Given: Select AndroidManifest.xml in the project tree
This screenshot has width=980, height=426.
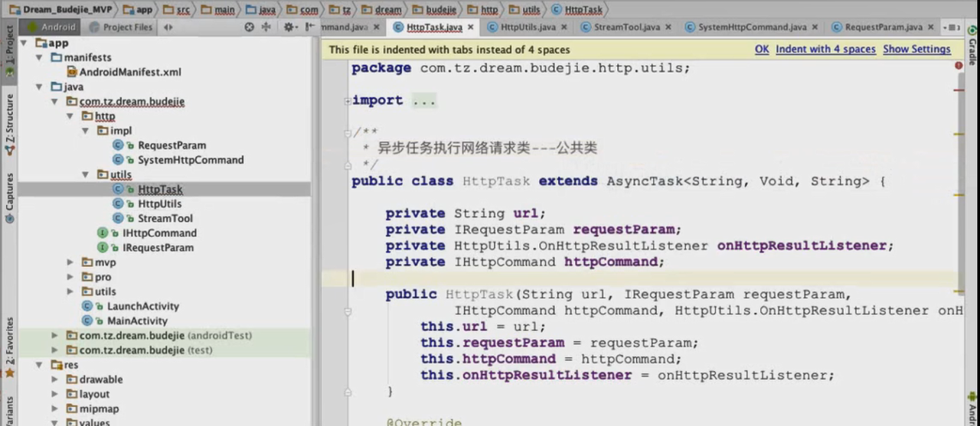Looking at the screenshot, I should 130,72.
